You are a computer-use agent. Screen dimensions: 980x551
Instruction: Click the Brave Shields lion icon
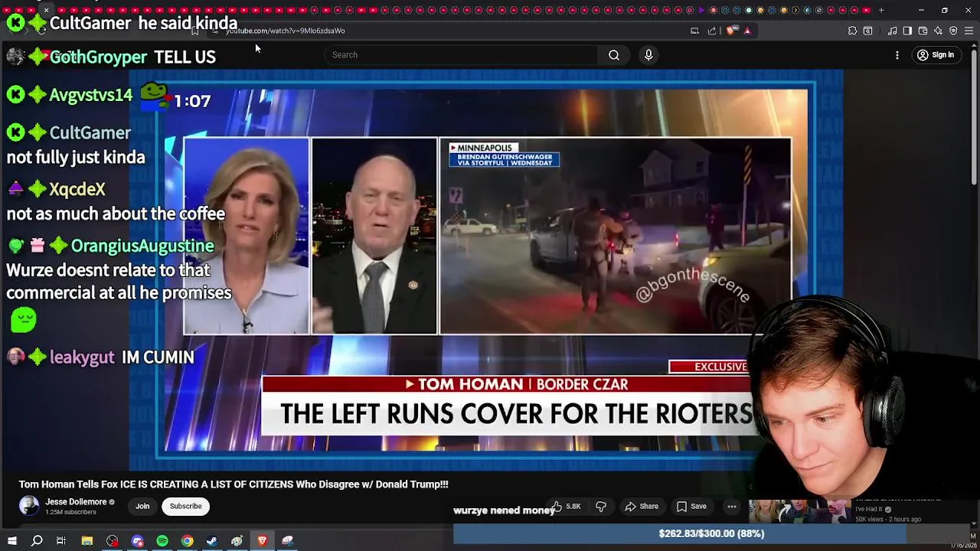click(731, 31)
